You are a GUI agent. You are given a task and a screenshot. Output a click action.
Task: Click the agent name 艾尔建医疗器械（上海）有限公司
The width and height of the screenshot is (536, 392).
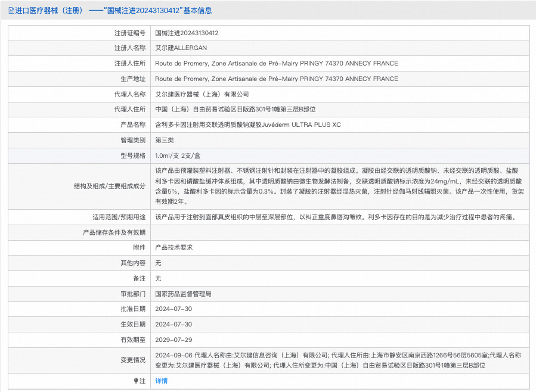202,95
